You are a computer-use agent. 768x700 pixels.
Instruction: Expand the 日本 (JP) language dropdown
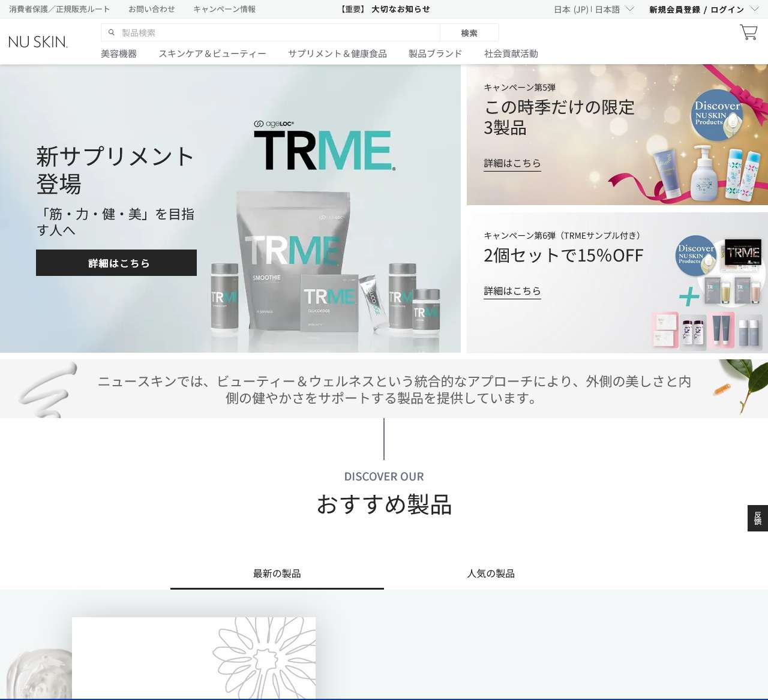(x=594, y=10)
